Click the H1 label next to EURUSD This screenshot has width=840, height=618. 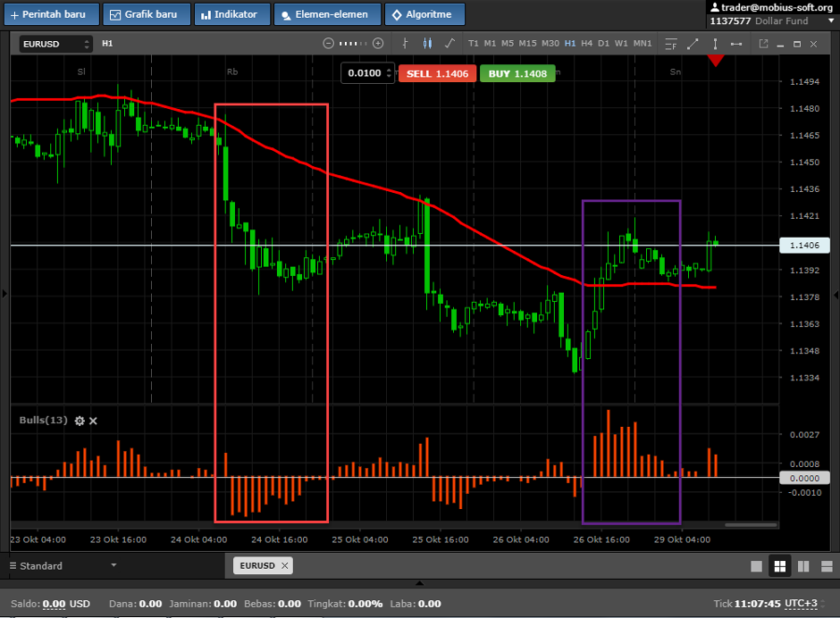tap(107, 44)
